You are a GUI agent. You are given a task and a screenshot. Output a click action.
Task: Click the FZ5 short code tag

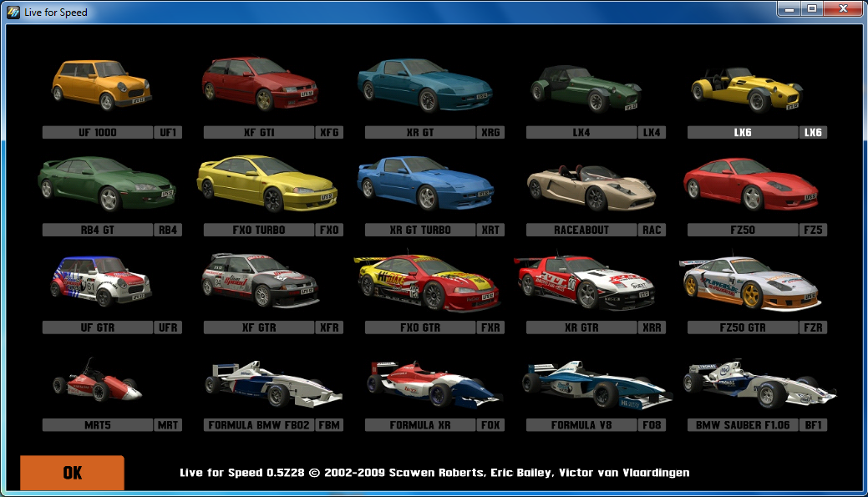click(x=813, y=230)
